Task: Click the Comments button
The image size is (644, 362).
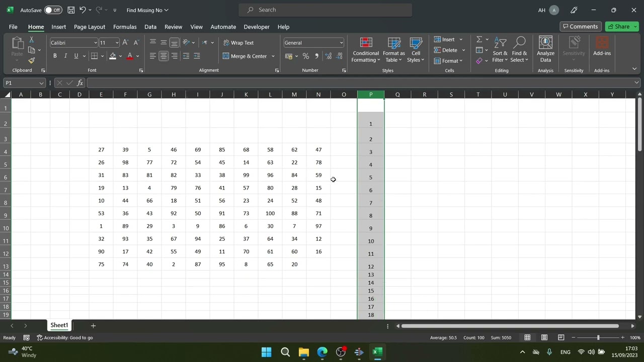Action: pos(581,27)
